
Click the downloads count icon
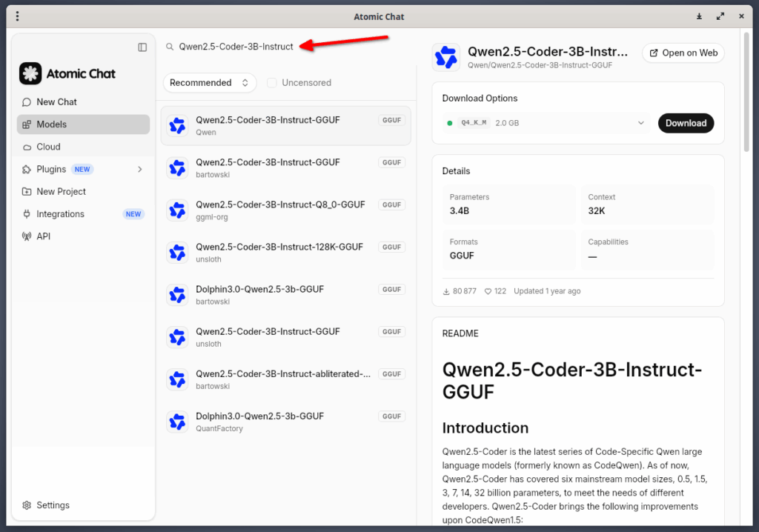point(446,291)
